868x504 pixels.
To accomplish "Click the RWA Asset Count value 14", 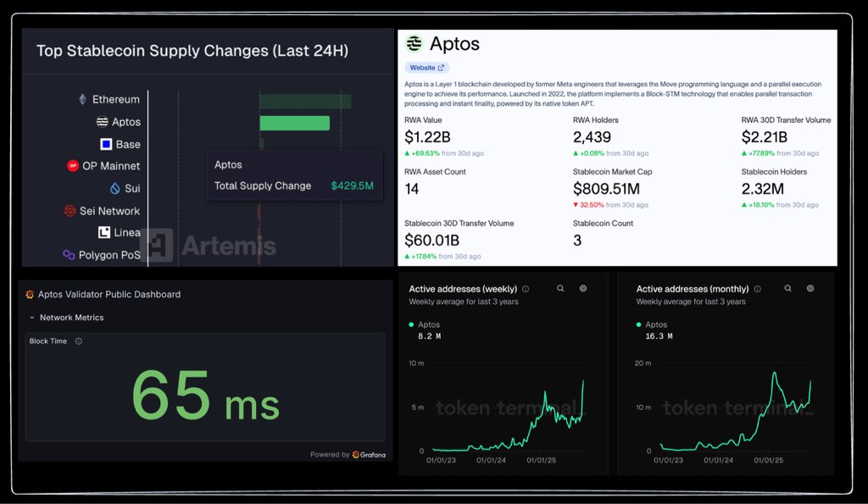I will pyautogui.click(x=411, y=189).
